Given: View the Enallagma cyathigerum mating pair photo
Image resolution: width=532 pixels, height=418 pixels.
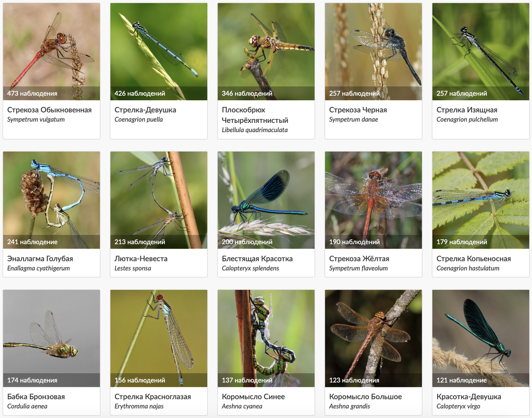Looking at the screenshot, I should point(51,200).
